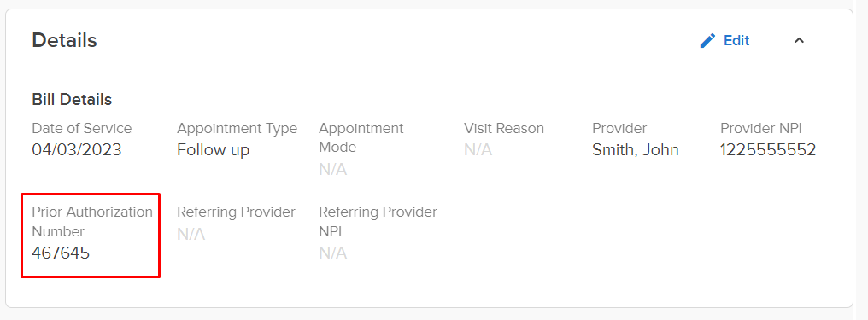Click the Visit Reason label
The image size is (868, 320).
(x=504, y=129)
